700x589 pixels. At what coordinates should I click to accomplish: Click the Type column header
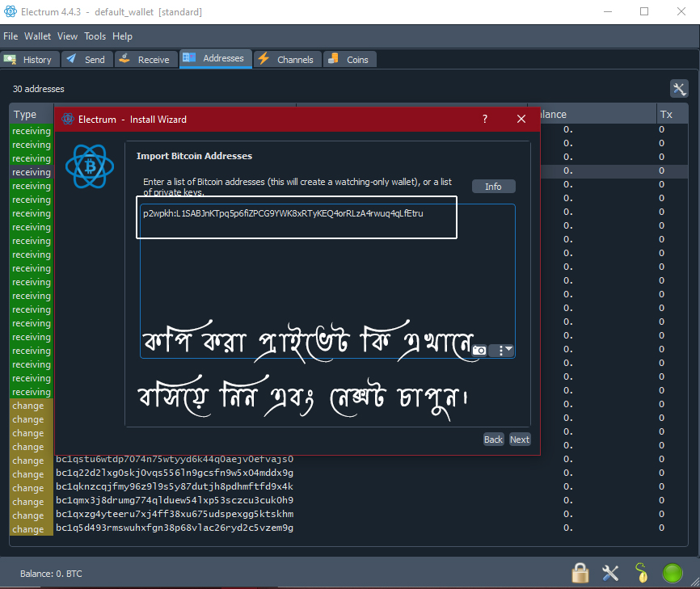tap(32, 114)
